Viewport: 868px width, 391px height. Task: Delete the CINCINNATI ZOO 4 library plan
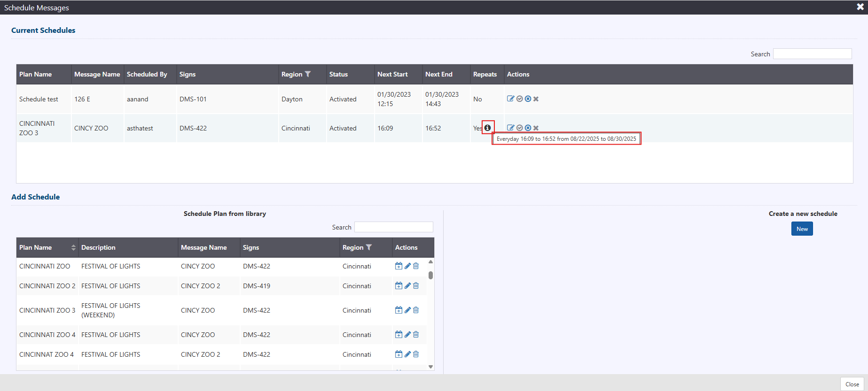pos(416,335)
